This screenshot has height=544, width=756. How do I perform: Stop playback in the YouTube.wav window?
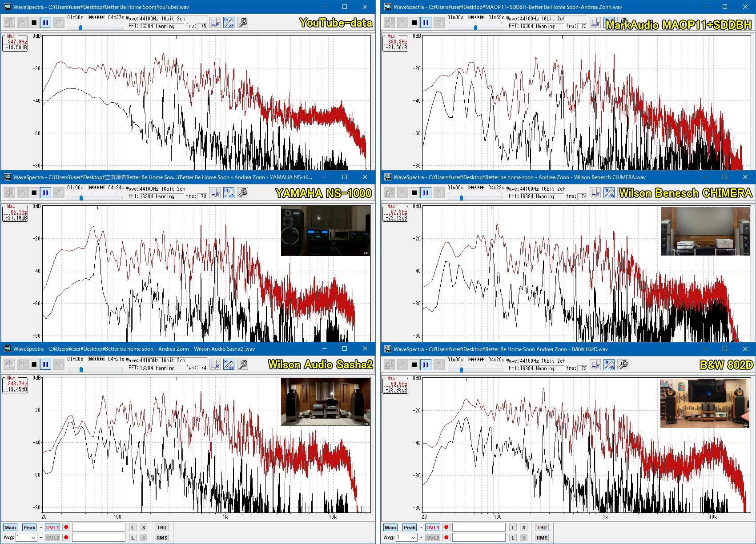(x=34, y=22)
